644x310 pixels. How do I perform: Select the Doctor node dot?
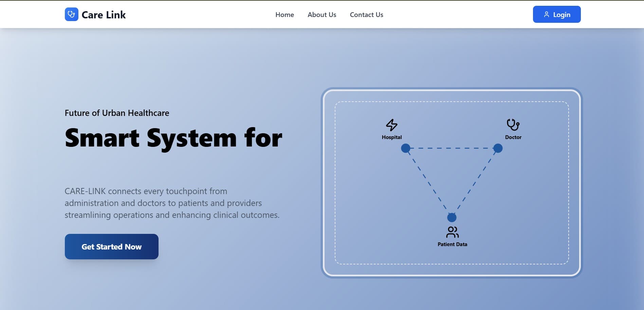tap(498, 148)
